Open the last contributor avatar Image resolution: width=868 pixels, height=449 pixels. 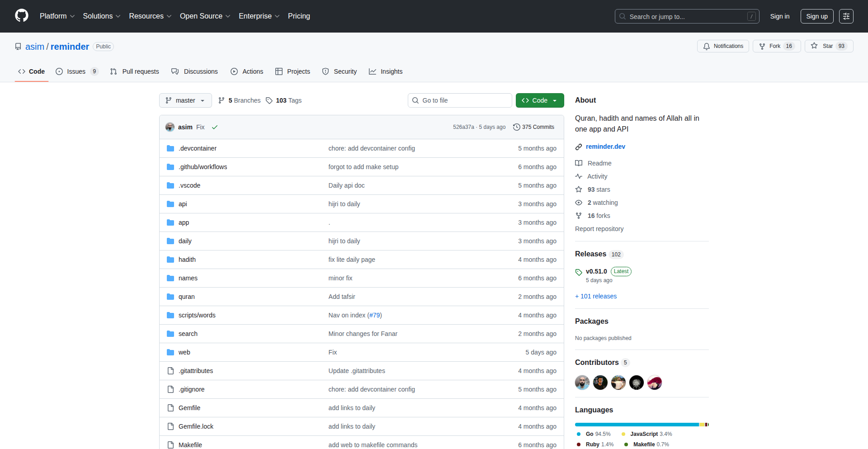pos(655,383)
